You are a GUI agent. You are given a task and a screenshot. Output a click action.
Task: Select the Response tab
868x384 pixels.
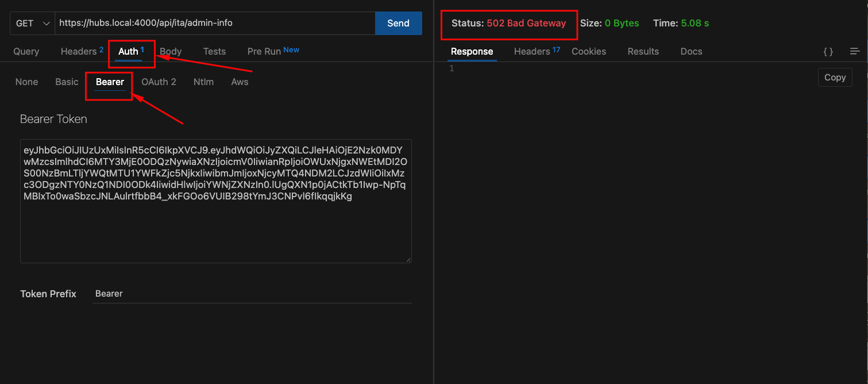click(x=471, y=51)
